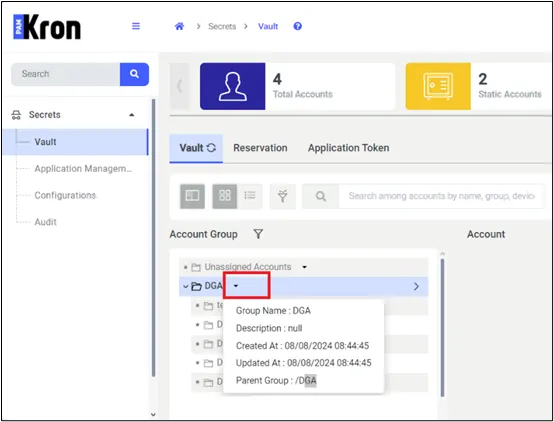Open Audit in the sidebar

coord(46,222)
